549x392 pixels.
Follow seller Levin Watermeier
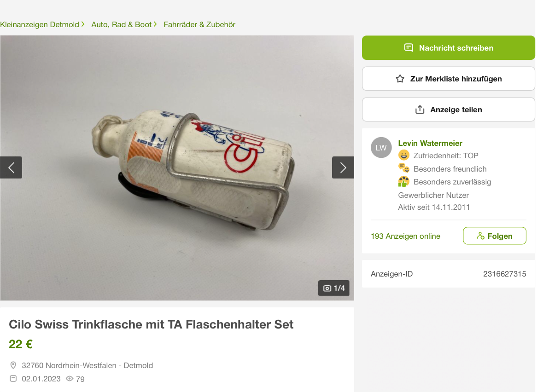[x=494, y=236]
